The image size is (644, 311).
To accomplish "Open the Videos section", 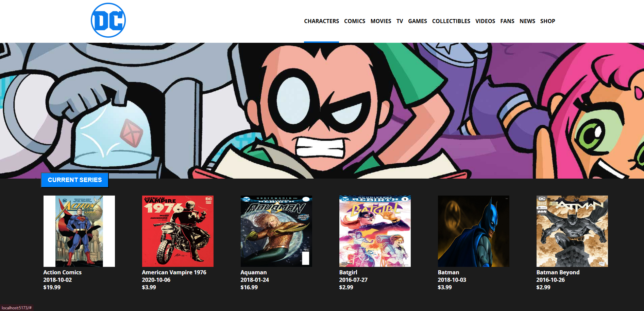I will (485, 21).
